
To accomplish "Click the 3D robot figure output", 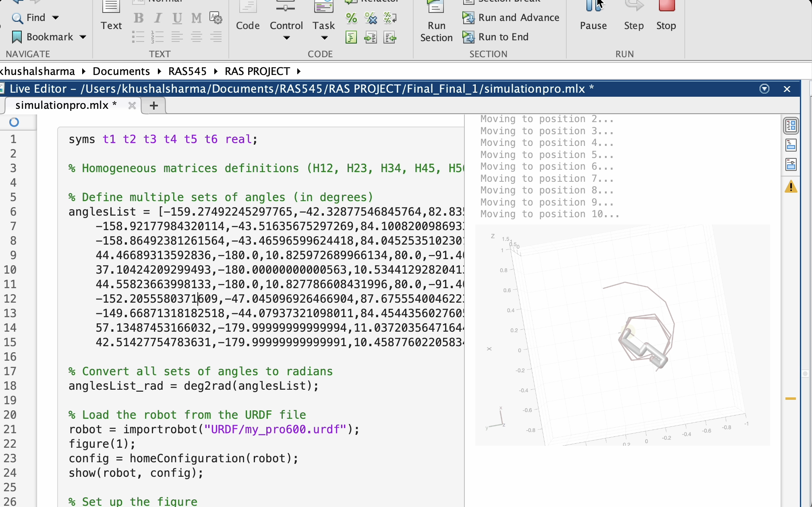I will 622,335.
